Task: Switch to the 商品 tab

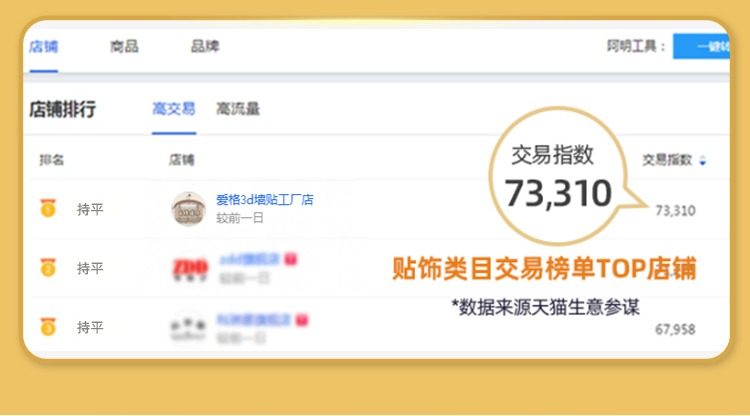Action: [124, 46]
